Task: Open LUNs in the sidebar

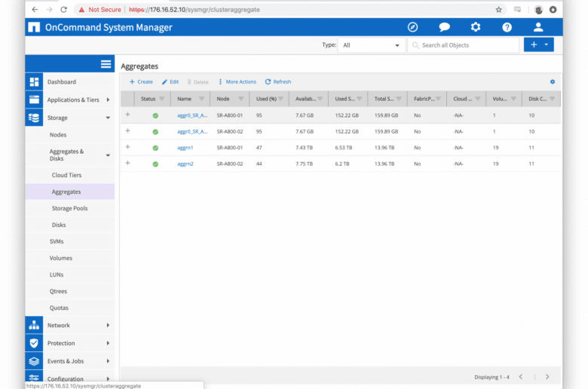Action: [57, 274]
